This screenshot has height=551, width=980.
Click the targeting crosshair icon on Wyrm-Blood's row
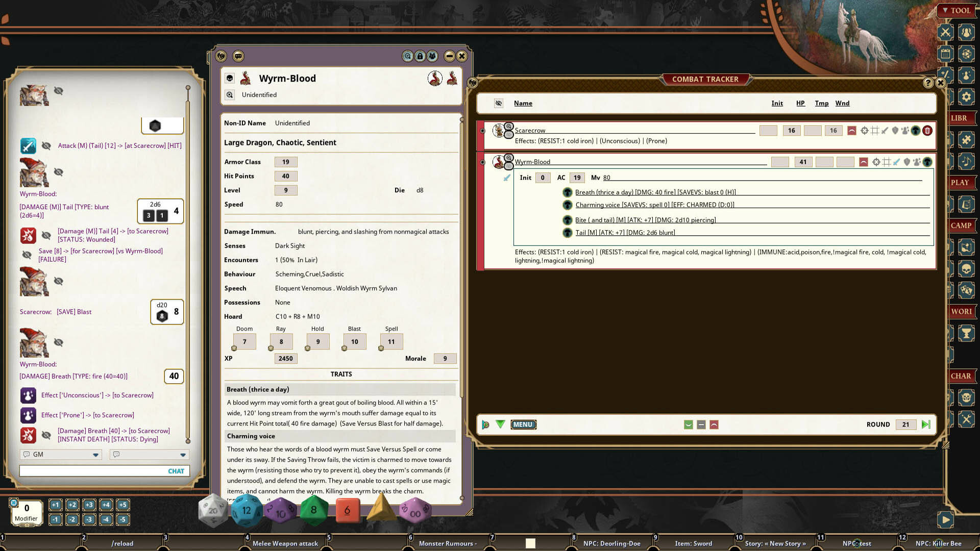(875, 162)
